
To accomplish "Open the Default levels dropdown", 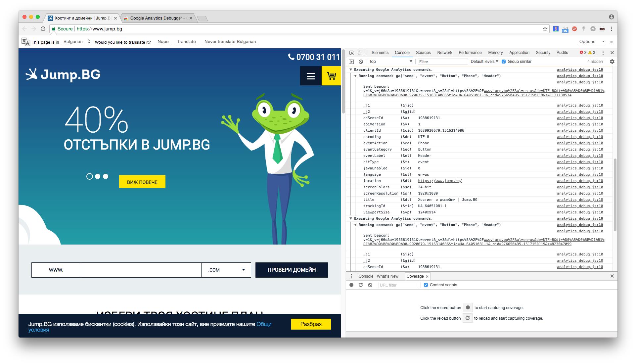I will (x=484, y=62).
